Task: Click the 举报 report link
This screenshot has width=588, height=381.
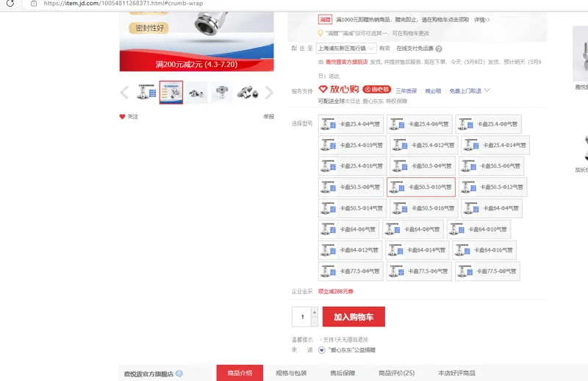Action: (268, 117)
